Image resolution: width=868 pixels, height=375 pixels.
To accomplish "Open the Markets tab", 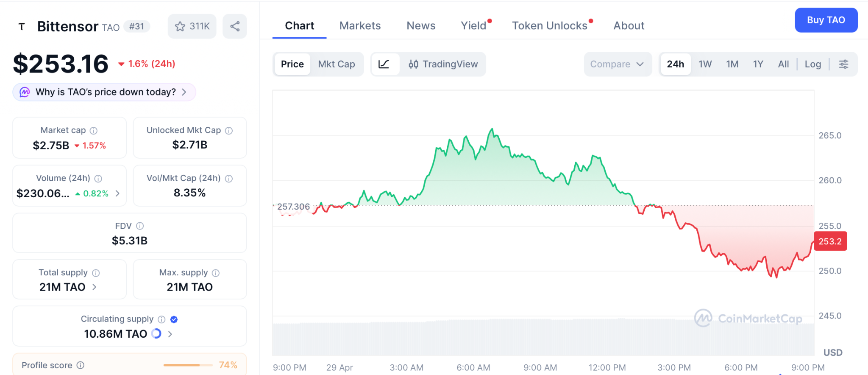I will [360, 26].
